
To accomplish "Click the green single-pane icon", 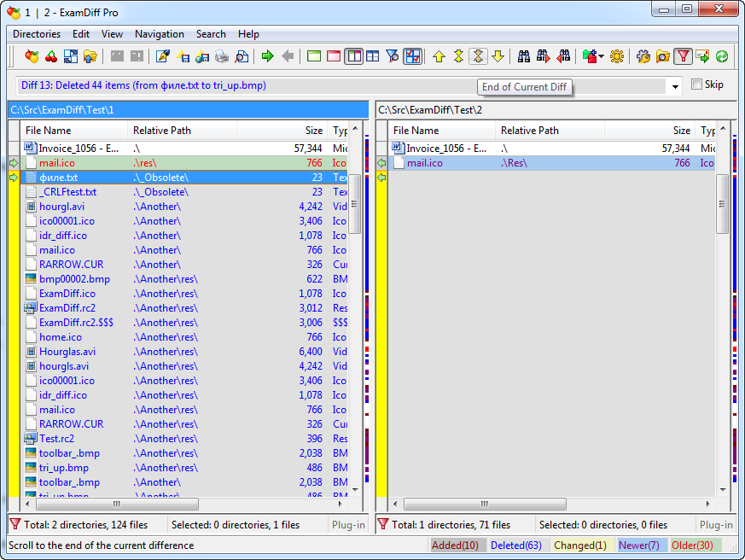I will (x=314, y=56).
